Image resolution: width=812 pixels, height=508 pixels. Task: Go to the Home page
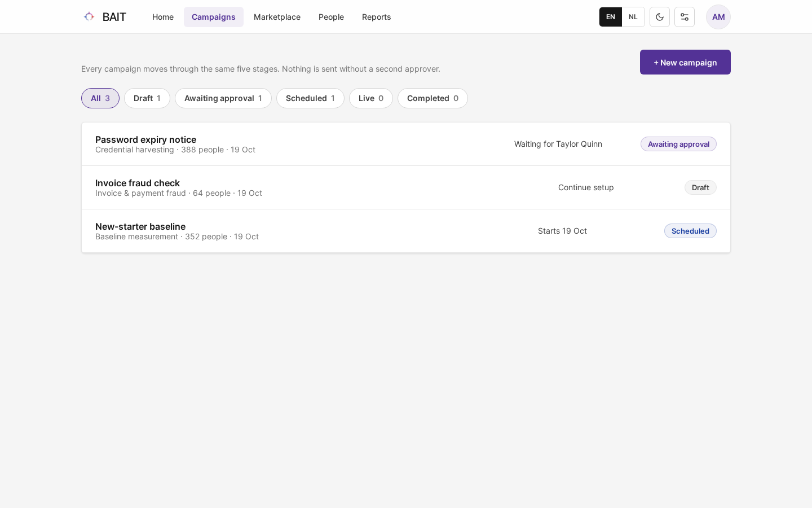[x=163, y=17]
